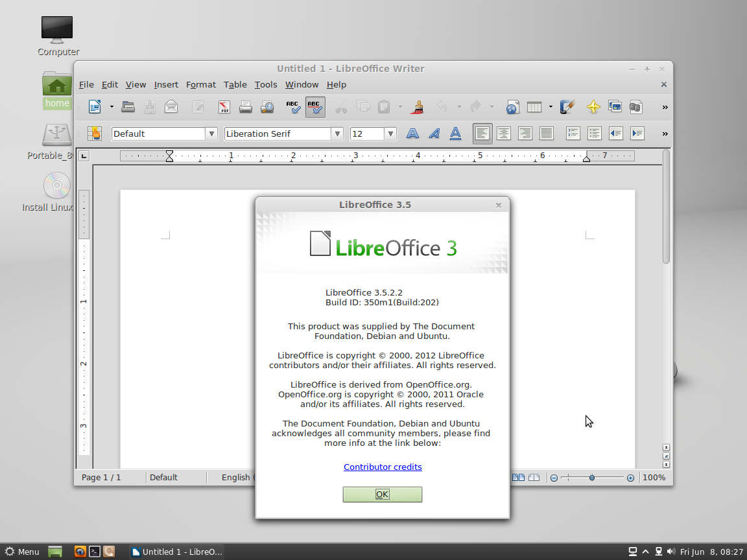The width and height of the screenshot is (747, 560).
Task: Click Increase Indent icon
Action: [x=637, y=134]
